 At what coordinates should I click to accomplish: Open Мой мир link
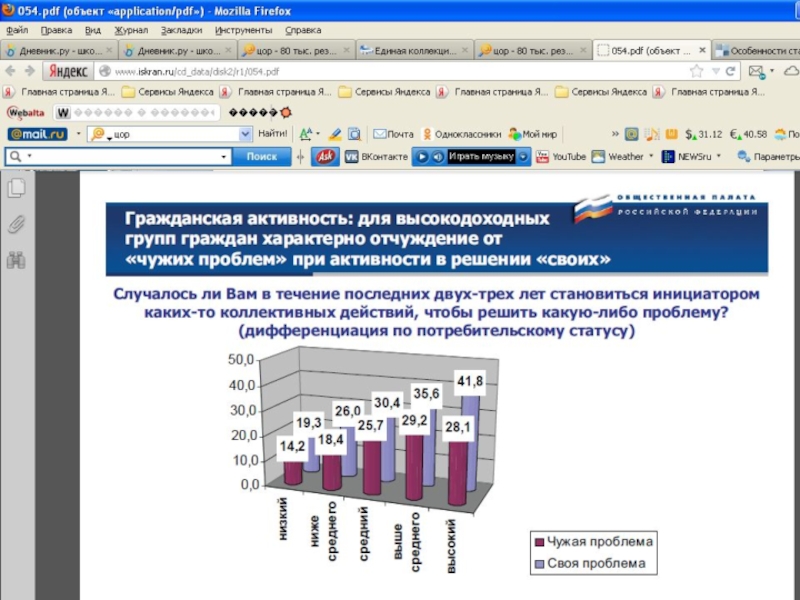click(x=533, y=134)
